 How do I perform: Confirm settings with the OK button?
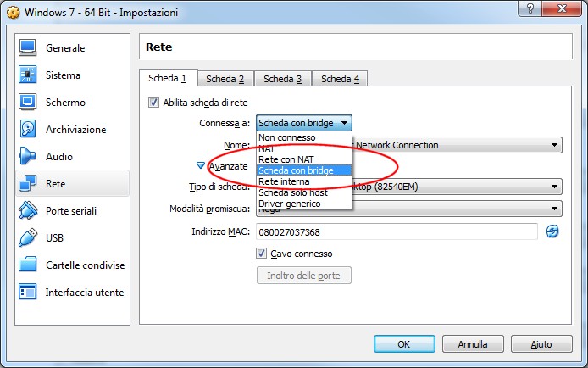coord(404,344)
